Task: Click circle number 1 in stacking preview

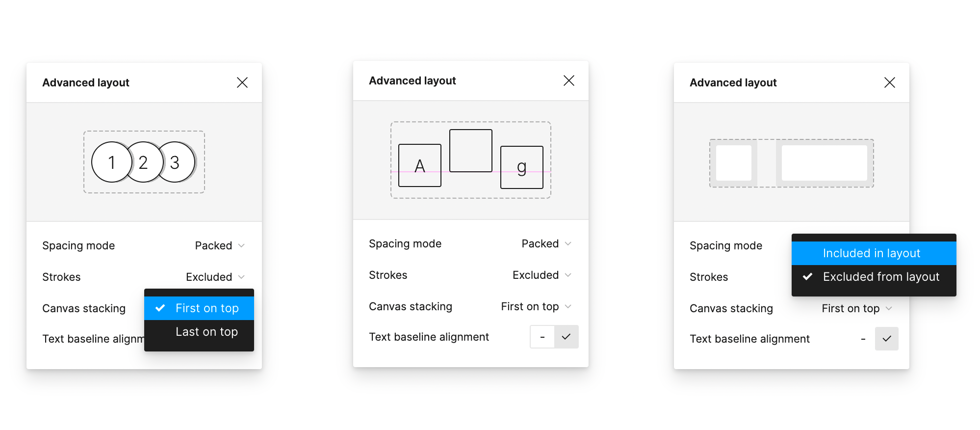Action: coord(112,162)
